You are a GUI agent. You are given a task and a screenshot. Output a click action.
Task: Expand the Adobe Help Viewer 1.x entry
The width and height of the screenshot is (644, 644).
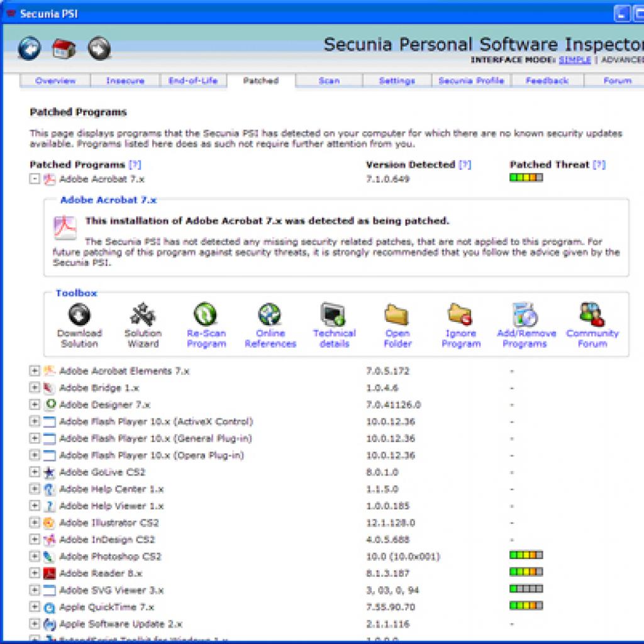pos(35,506)
